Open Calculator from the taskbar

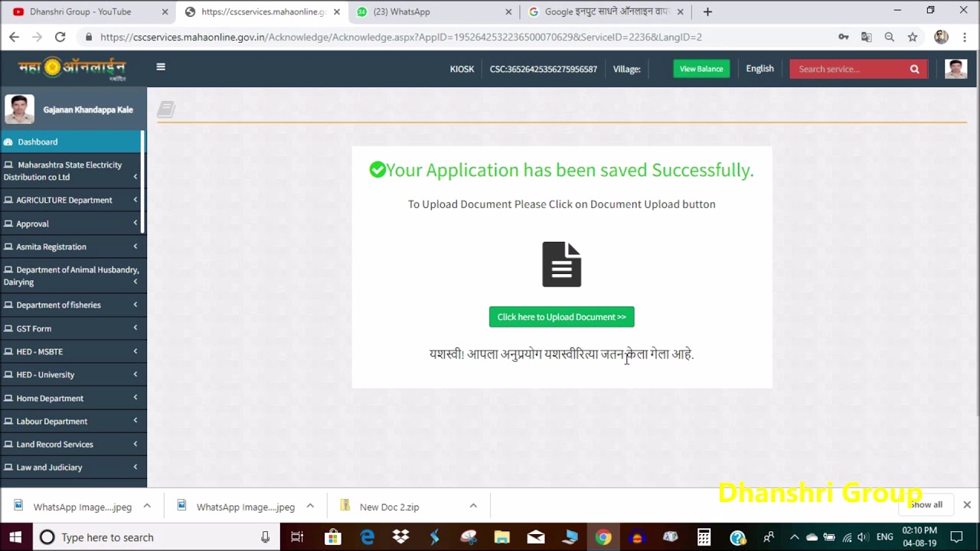tap(704, 537)
